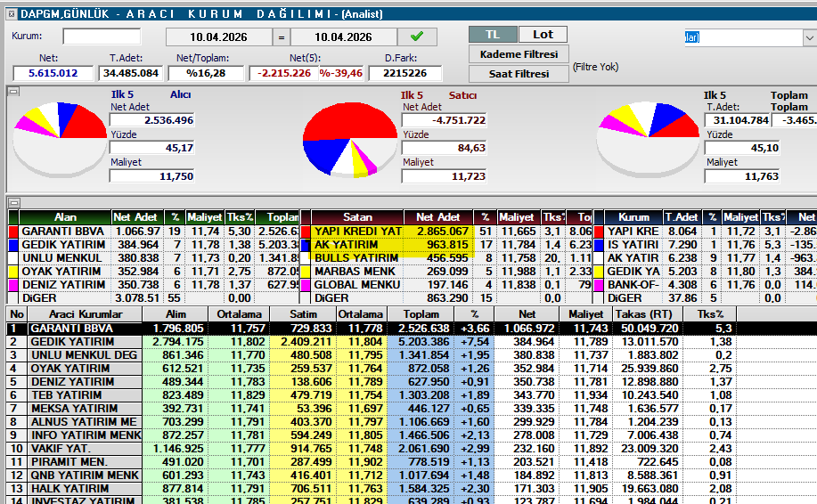This screenshot has height=504, width=817.
Task: Click the Ilk 5 Satıcı pie chart
Action: coord(350,140)
